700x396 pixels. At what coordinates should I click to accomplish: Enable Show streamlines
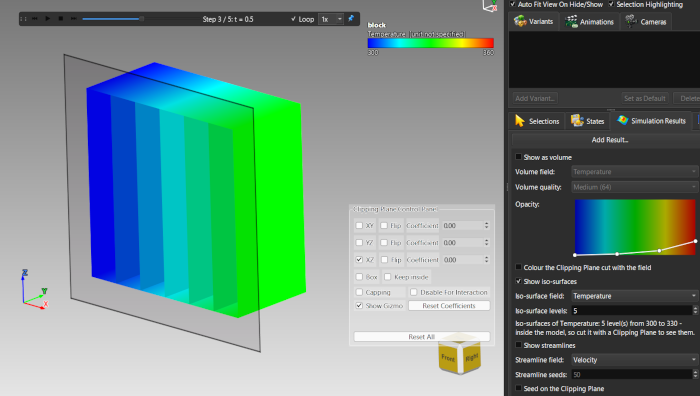[x=518, y=345]
